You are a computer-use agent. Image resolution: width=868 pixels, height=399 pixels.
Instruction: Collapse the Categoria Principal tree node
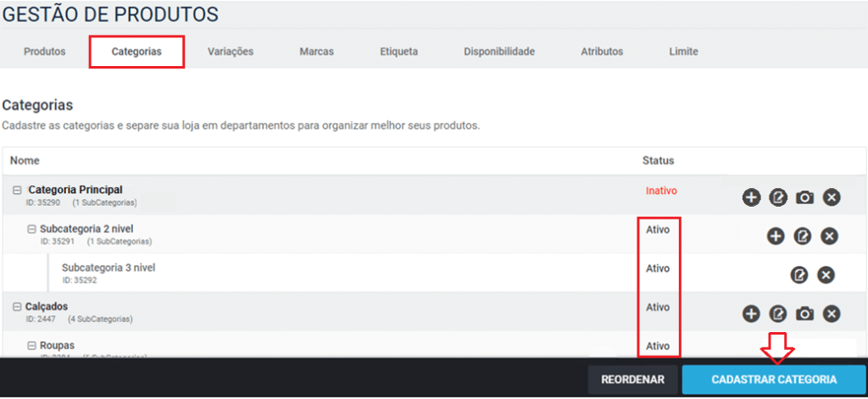coord(17,190)
